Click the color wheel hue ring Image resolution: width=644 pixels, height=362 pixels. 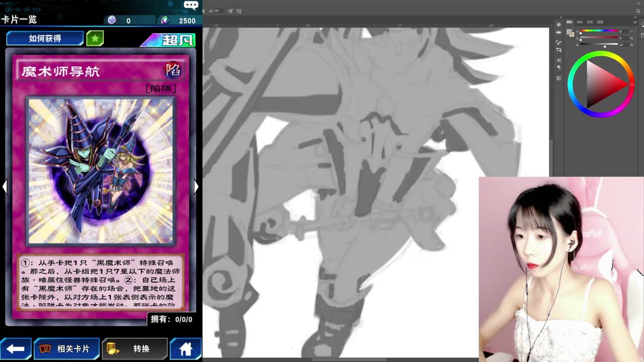(601, 54)
